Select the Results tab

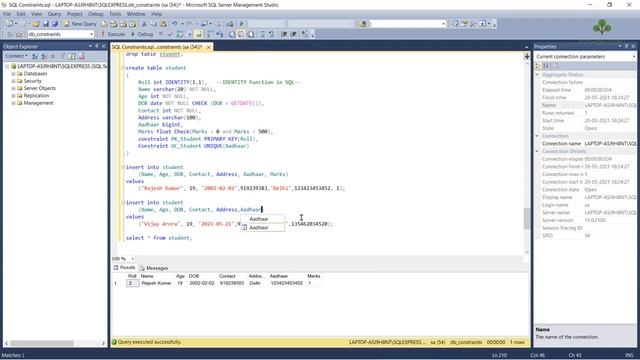(124, 268)
